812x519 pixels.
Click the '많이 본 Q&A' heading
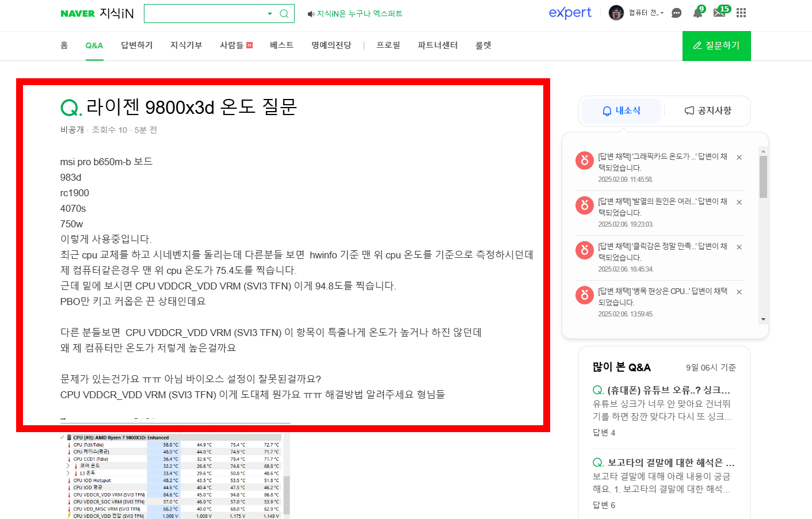click(x=622, y=367)
